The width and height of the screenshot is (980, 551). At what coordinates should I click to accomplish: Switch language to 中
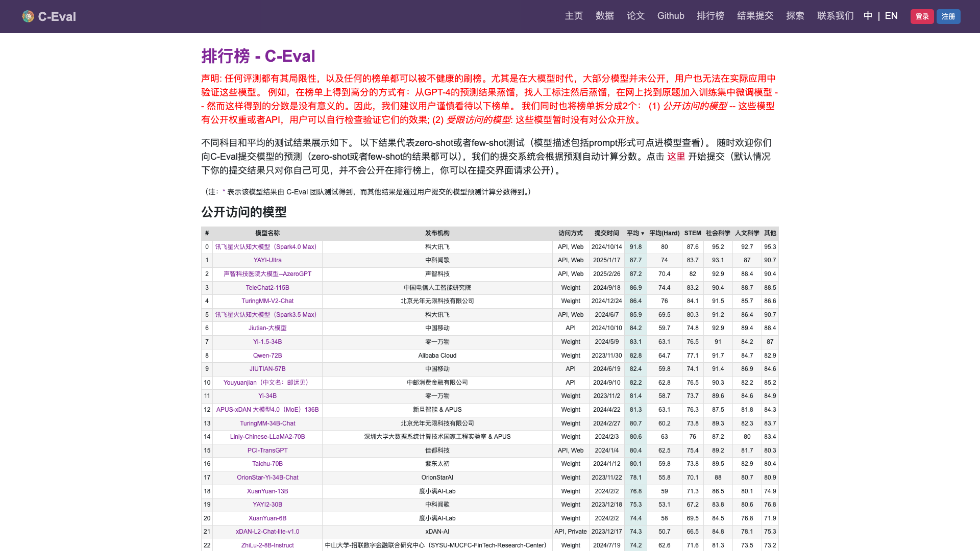click(868, 16)
